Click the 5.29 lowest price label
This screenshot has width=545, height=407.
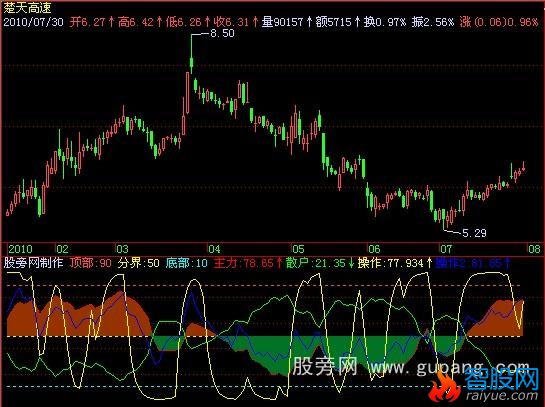tap(474, 233)
